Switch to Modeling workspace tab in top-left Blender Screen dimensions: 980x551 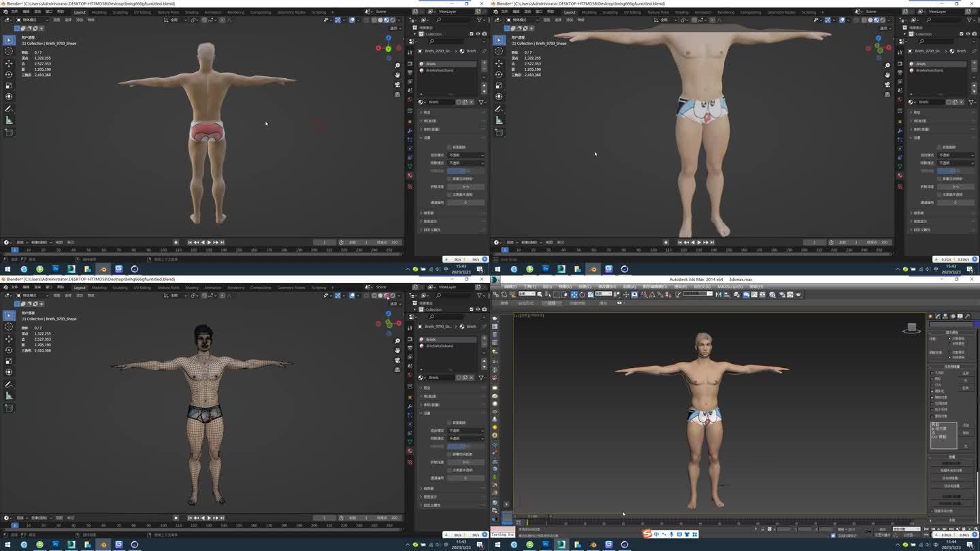(x=99, y=12)
